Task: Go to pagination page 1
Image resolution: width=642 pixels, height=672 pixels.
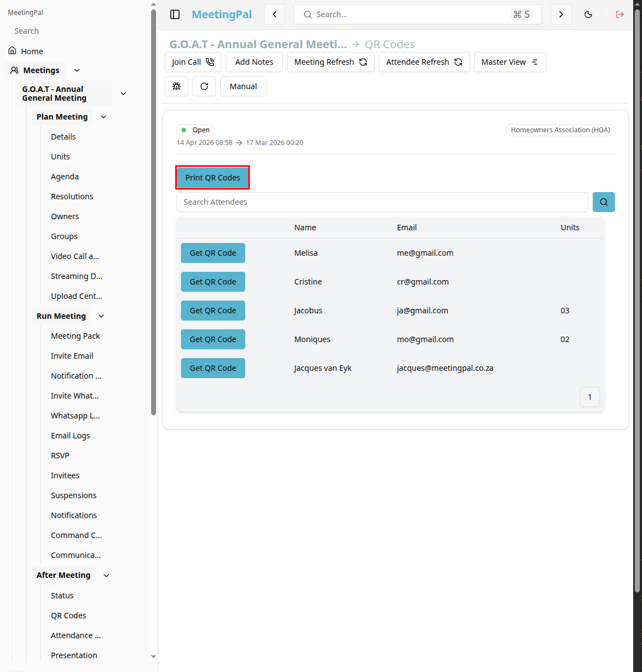Action: 590,397
